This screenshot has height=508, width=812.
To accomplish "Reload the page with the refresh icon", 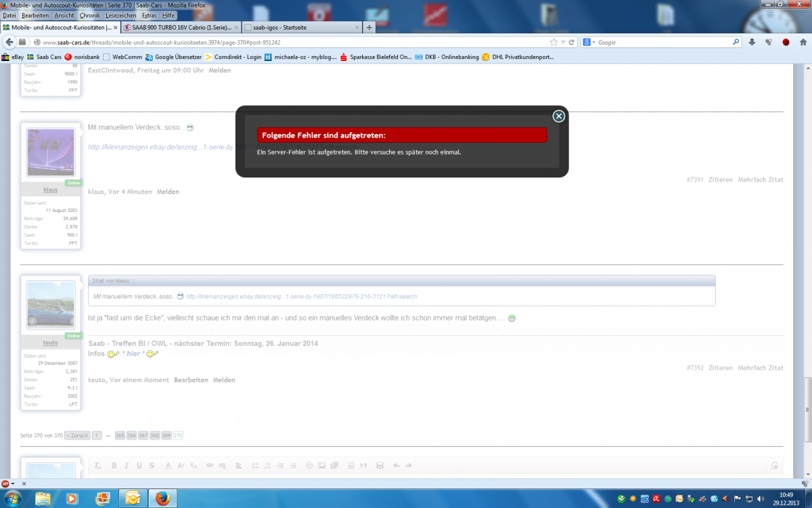I will point(572,42).
